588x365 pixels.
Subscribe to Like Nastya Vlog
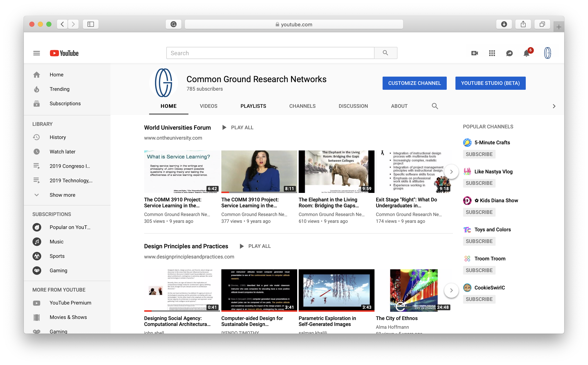pyautogui.click(x=479, y=183)
